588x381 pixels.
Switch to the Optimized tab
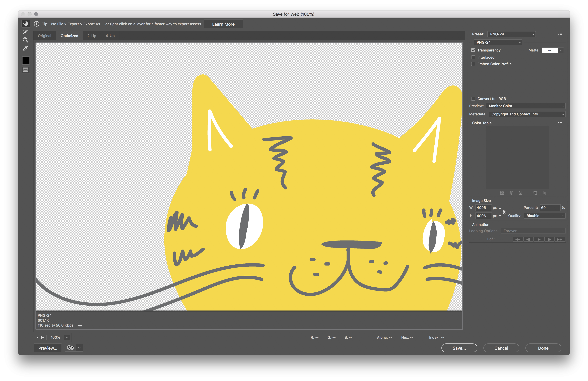click(x=69, y=36)
